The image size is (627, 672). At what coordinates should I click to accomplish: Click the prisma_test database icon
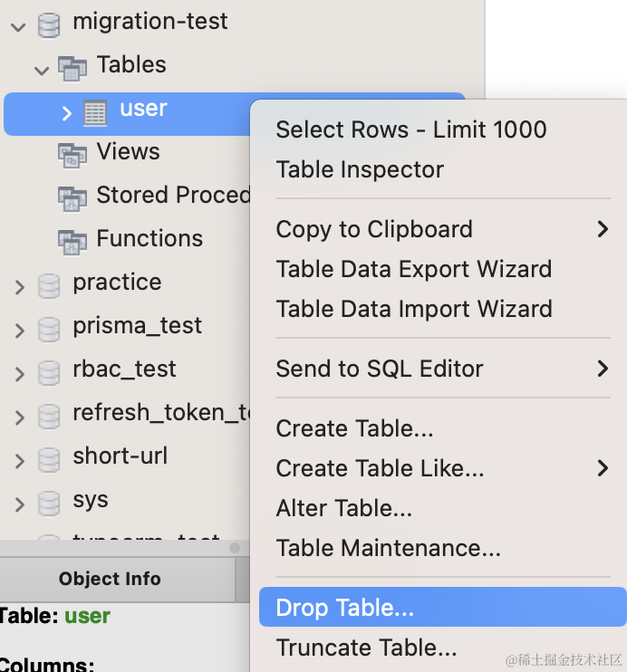(49, 329)
